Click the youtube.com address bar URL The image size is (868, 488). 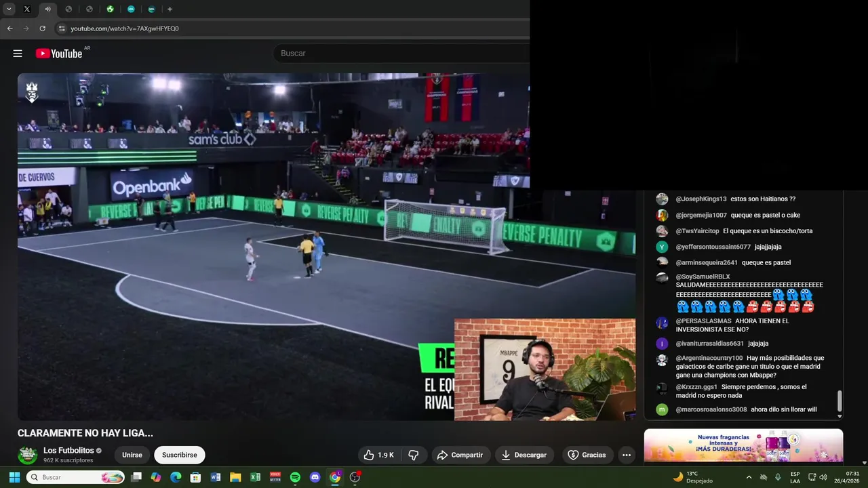pos(125,28)
